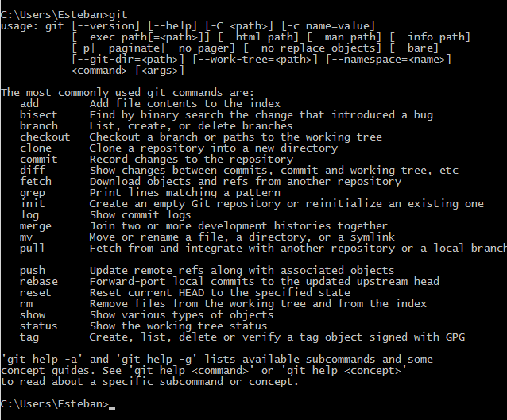Viewport: 507px width, 420px height.
Task: Click the 'grep' command name
Action: 33,193
